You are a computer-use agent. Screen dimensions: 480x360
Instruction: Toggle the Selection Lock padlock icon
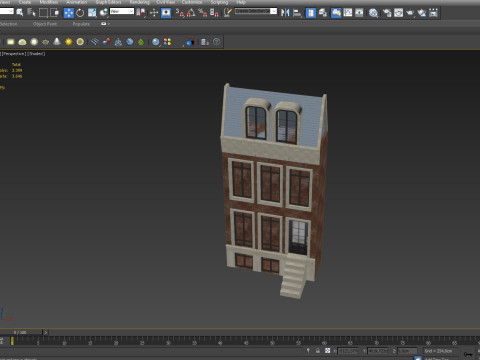pyautogui.click(x=318, y=351)
